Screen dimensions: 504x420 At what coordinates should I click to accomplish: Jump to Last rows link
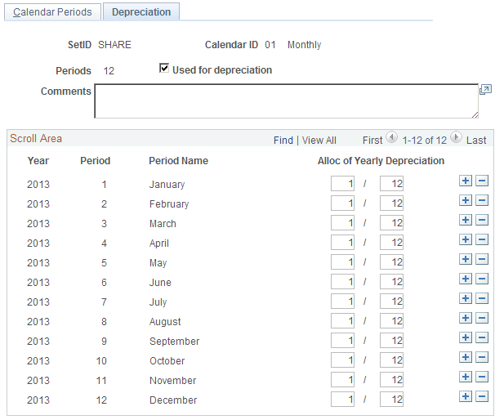click(476, 141)
